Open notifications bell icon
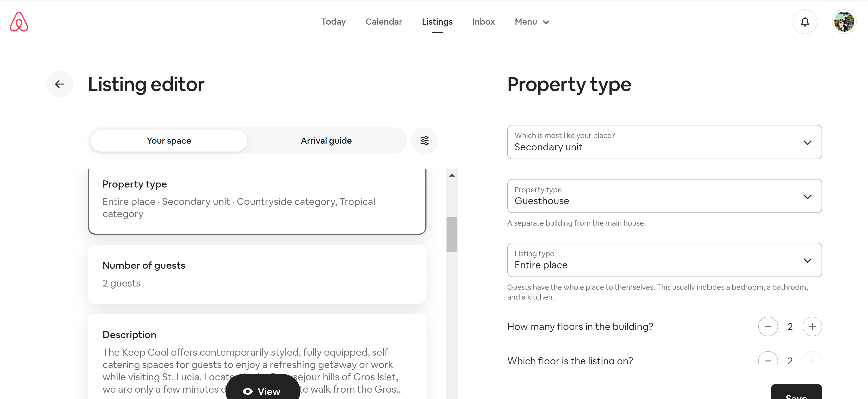 coord(805,22)
